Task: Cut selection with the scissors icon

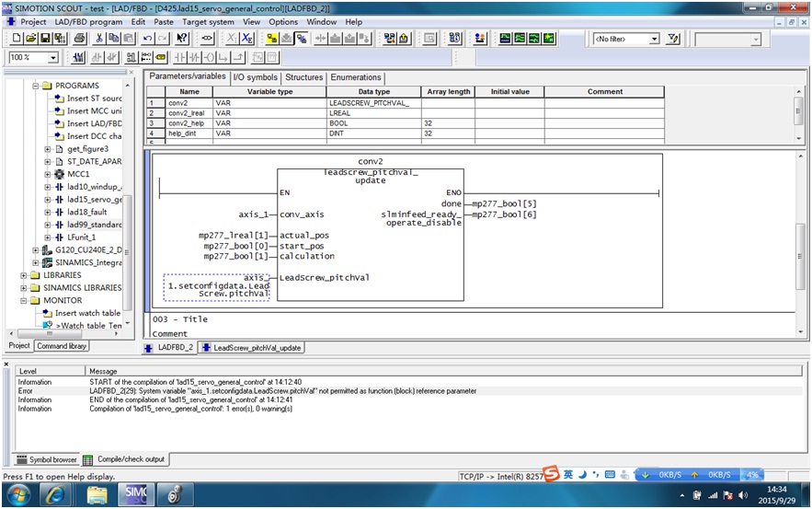Action: (99, 39)
